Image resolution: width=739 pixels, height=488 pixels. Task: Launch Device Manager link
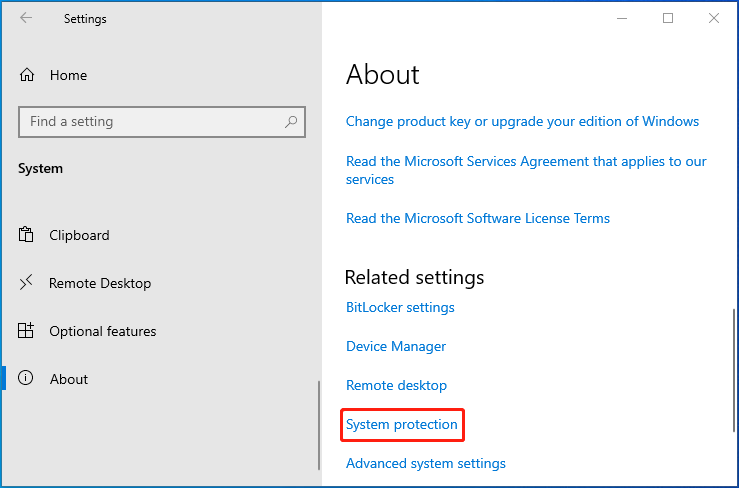396,347
